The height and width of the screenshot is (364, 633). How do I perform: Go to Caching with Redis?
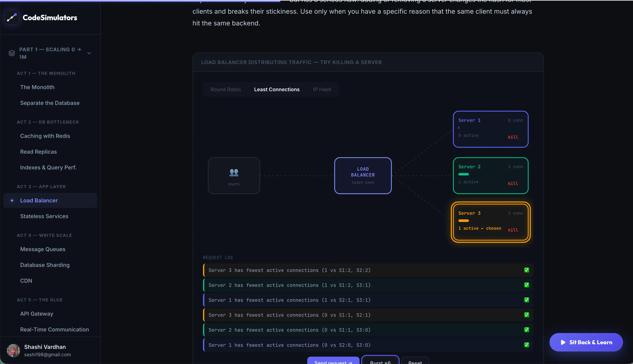point(45,136)
